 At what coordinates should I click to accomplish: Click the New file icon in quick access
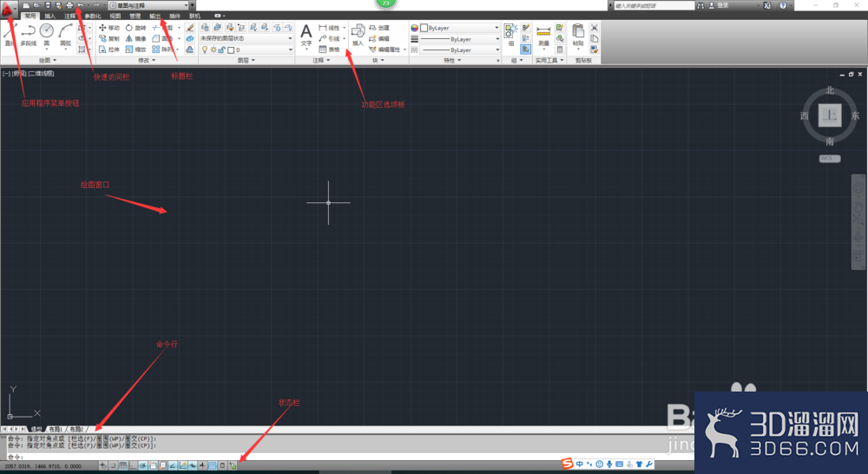pos(26,5)
